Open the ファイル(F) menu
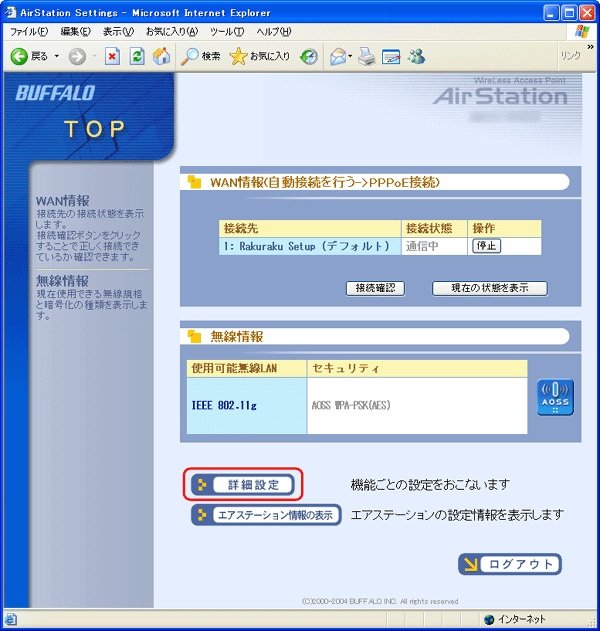600x631 pixels. coord(29,32)
